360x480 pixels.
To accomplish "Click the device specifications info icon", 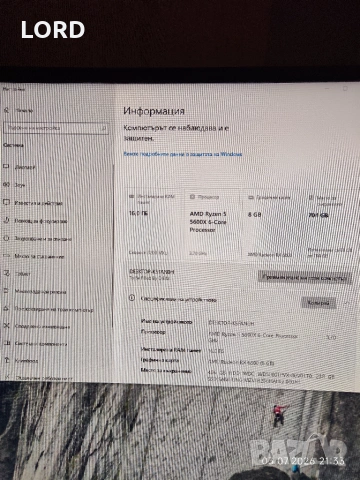I will (x=132, y=298).
